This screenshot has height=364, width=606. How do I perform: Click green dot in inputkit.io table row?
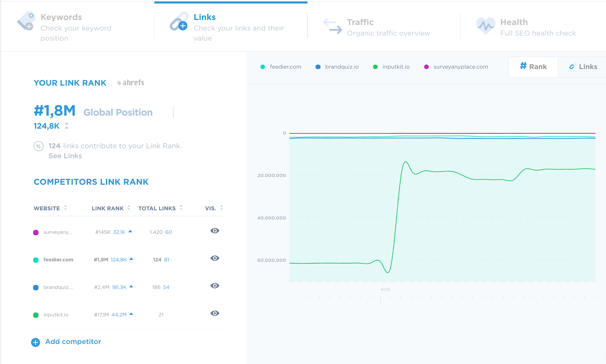pyautogui.click(x=36, y=315)
